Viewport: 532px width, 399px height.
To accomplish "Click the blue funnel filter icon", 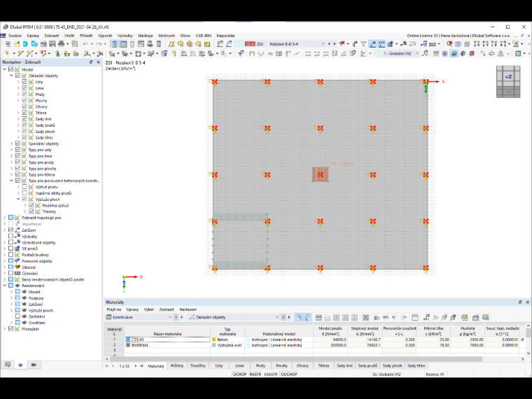I will 241,53.
